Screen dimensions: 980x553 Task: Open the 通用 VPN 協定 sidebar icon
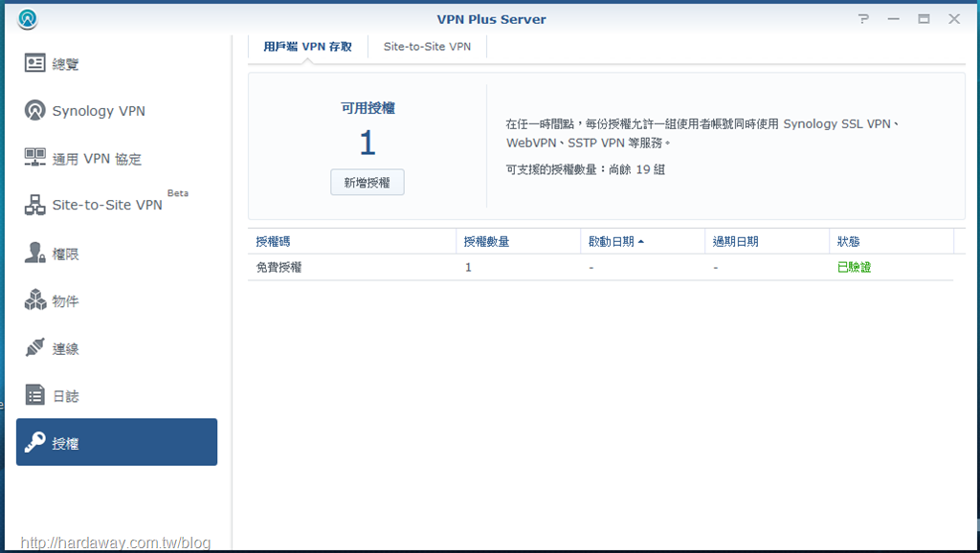(35, 158)
